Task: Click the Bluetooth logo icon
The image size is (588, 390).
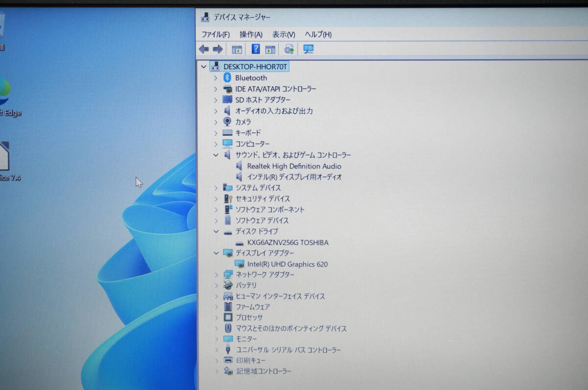Action: [x=227, y=77]
